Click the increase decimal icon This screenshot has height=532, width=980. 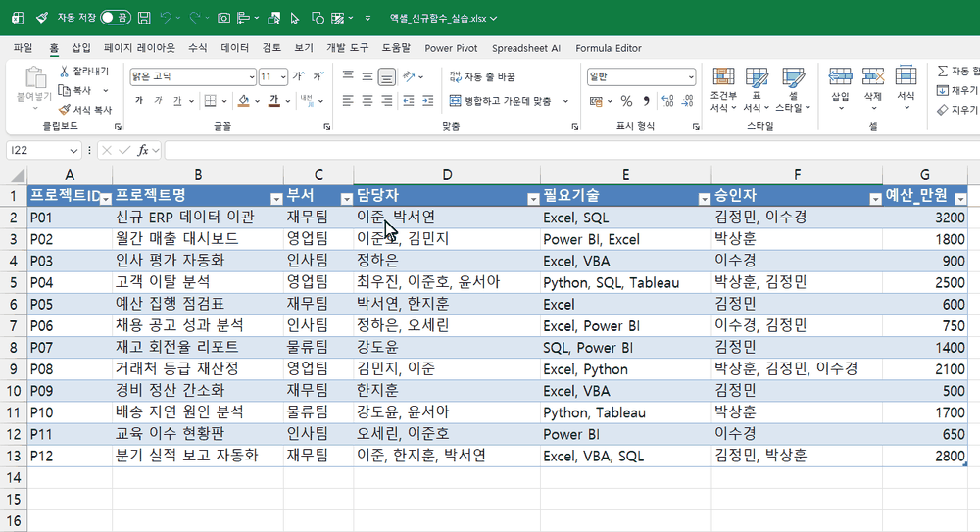click(x=667, y=101)
